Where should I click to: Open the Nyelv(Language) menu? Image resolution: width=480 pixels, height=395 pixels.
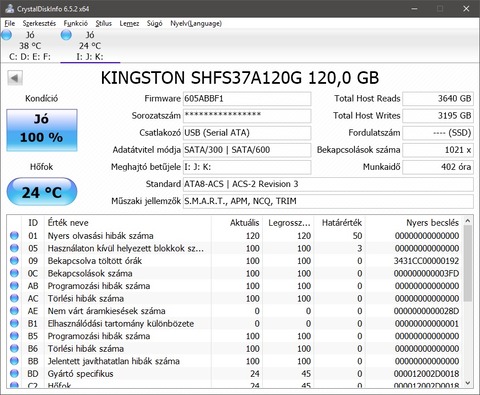pyautogui.click(x=196, y=23)
